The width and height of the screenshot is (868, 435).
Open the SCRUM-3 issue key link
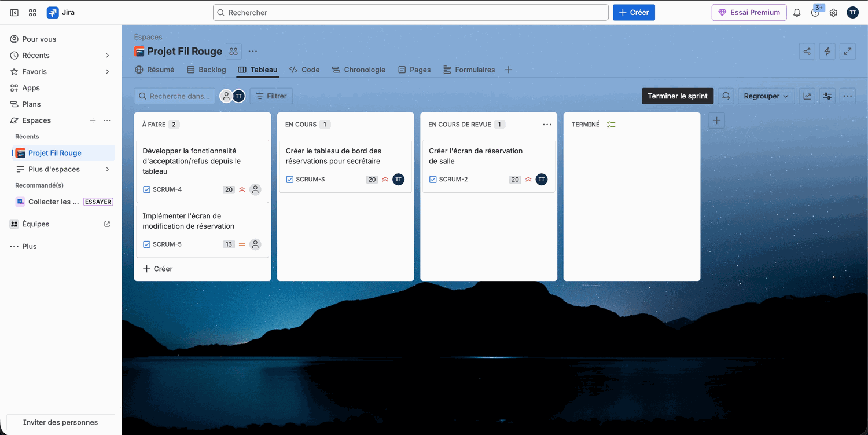coord(310,180)
